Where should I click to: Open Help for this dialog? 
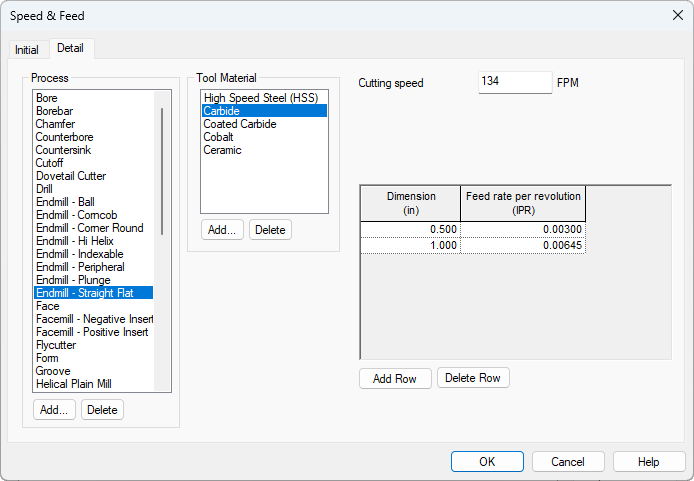649,462
